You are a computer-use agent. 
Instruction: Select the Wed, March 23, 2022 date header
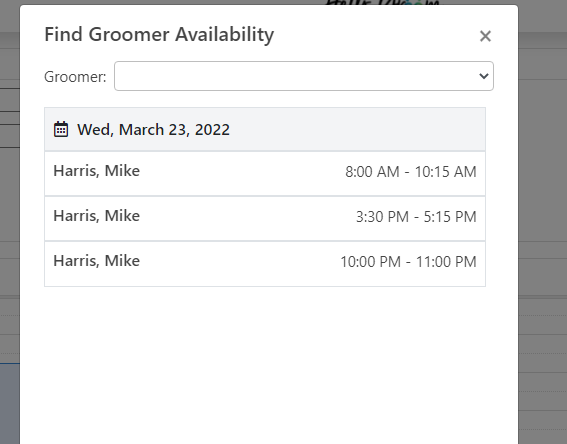153,129
